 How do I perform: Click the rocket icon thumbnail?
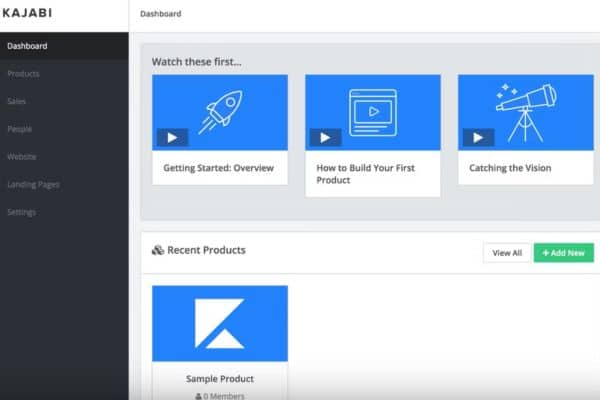pyautogui.click(x=220, y=112)
